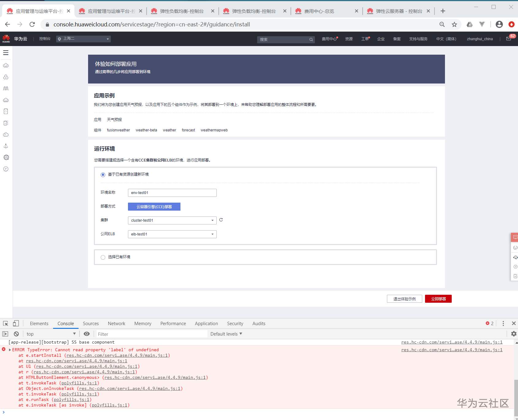Click the search magnifier icon in console header
The height and width of the screenshot is (420, 518).
(x=311, y=40)
